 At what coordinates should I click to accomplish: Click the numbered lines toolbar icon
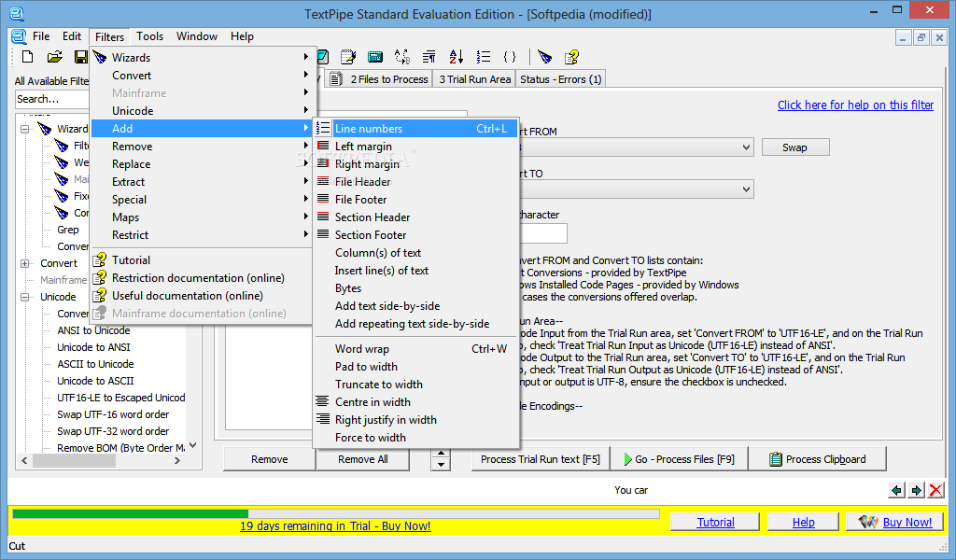click(484, 57)
